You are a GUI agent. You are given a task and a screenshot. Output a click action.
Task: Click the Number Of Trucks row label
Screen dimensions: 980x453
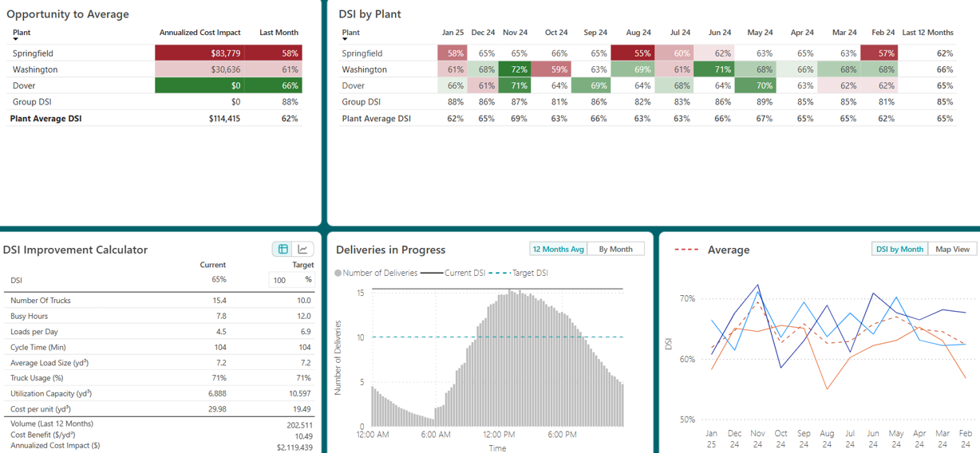41,301
